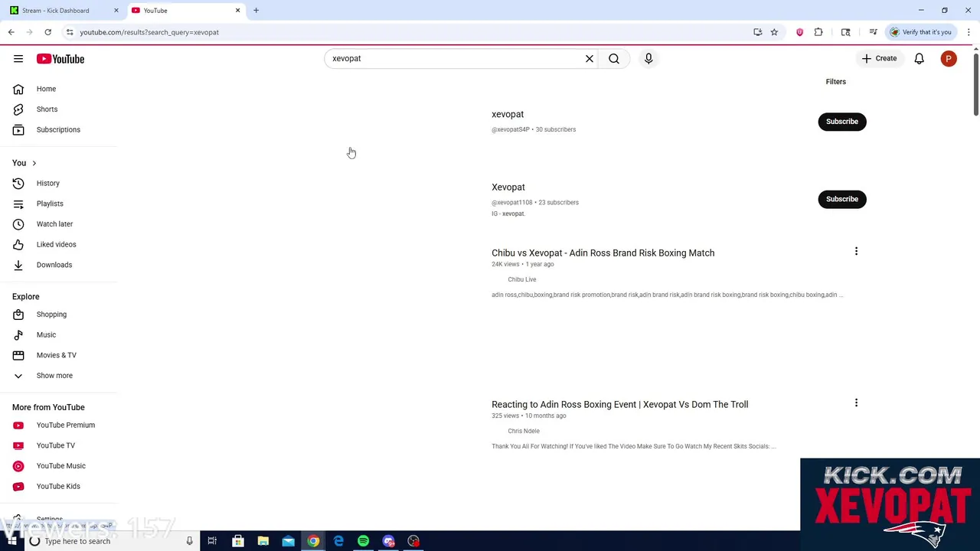The height and width of the screenshot is (551, 980).
Task: Open more actions for Reacting to Adin Ross video
Action: pyautogui.click(x=856, y=403)
